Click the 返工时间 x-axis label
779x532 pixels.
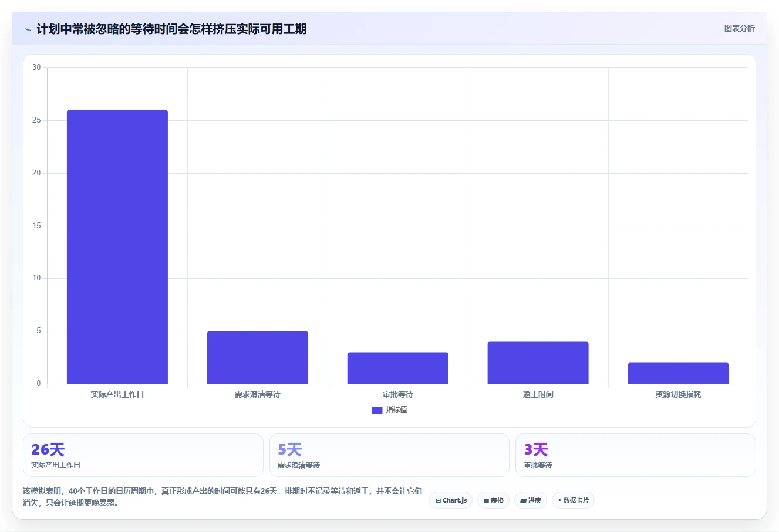click(538, 394)
